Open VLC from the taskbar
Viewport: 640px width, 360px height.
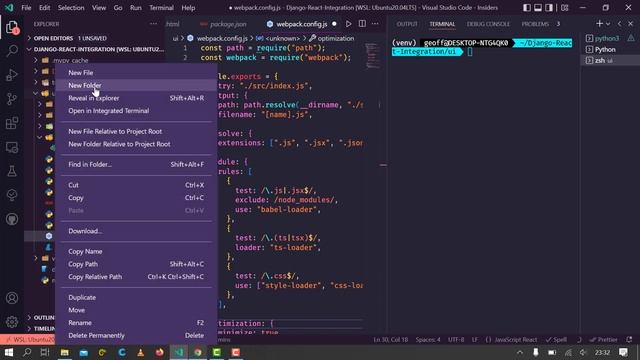tap(140, 352)
